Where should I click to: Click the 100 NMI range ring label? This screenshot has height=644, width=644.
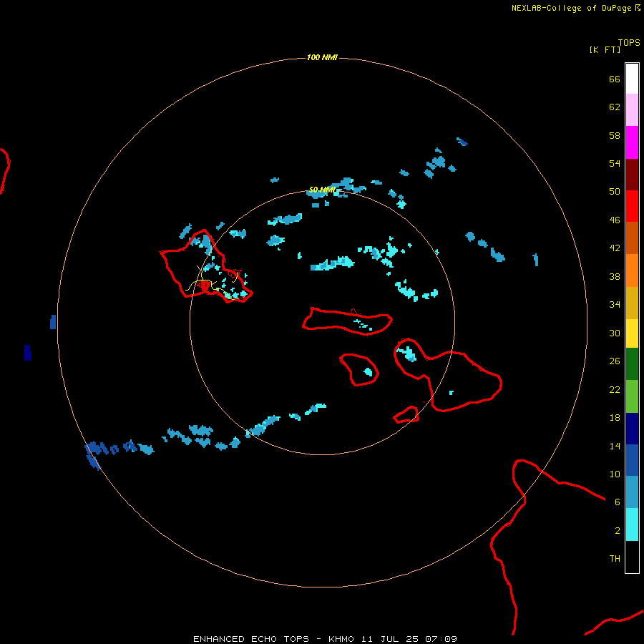322,57
